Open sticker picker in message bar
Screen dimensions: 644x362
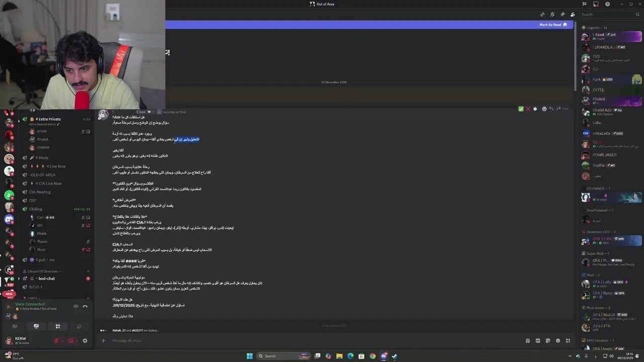(x=548, y=340)
